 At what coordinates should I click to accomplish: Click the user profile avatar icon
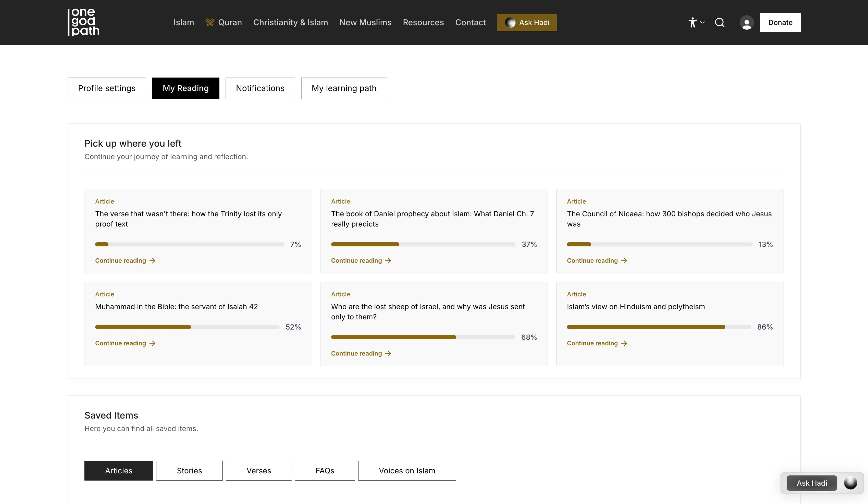tap(746, 23)
